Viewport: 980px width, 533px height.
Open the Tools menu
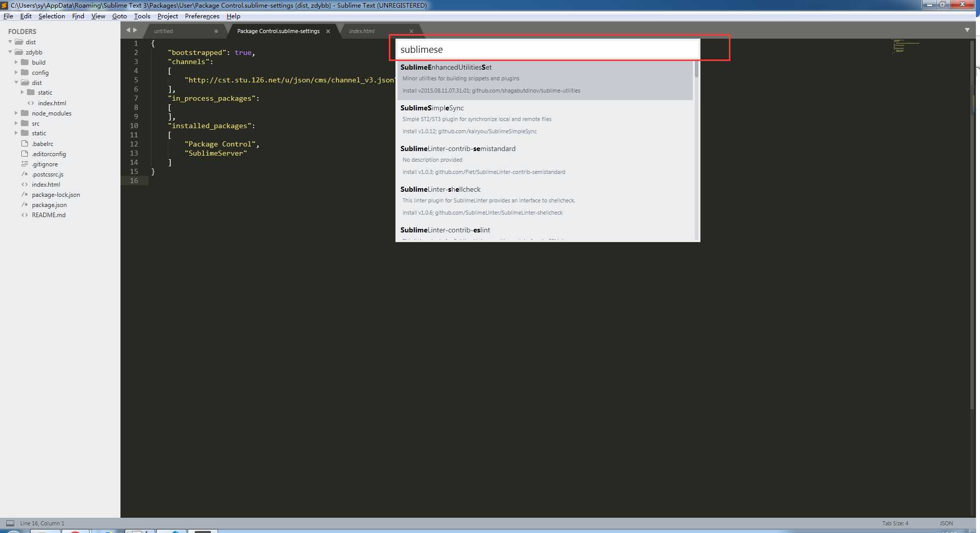(142, 16)
